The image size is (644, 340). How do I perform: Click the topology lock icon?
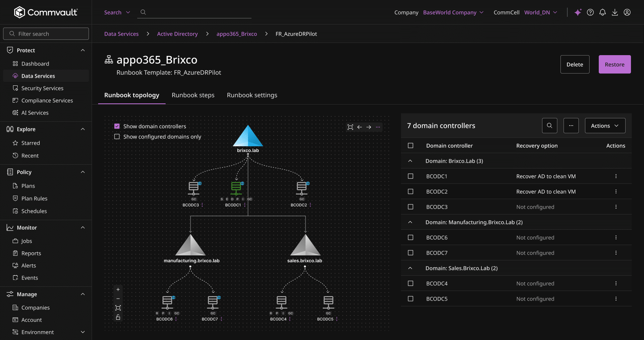[x=118, y=317]
